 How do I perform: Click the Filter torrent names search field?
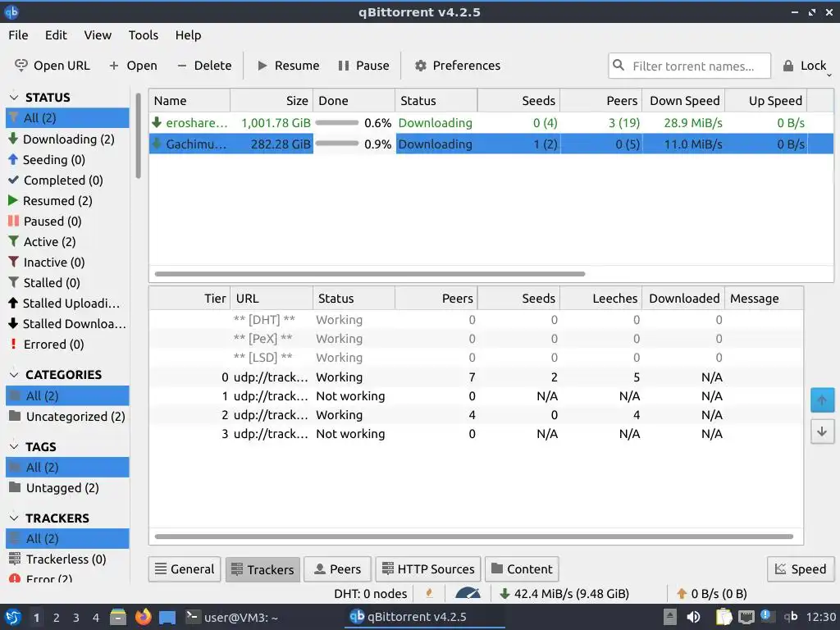coord(689,66)
